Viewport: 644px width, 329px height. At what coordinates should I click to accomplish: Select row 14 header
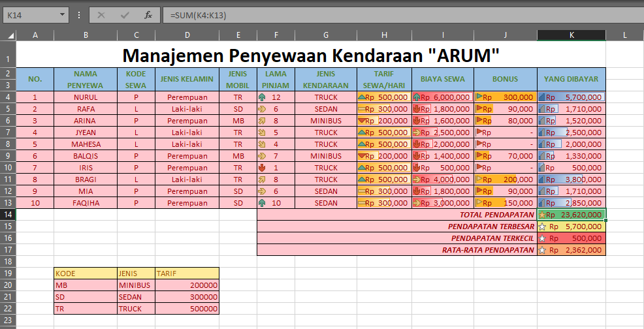[x=8, y=214]
